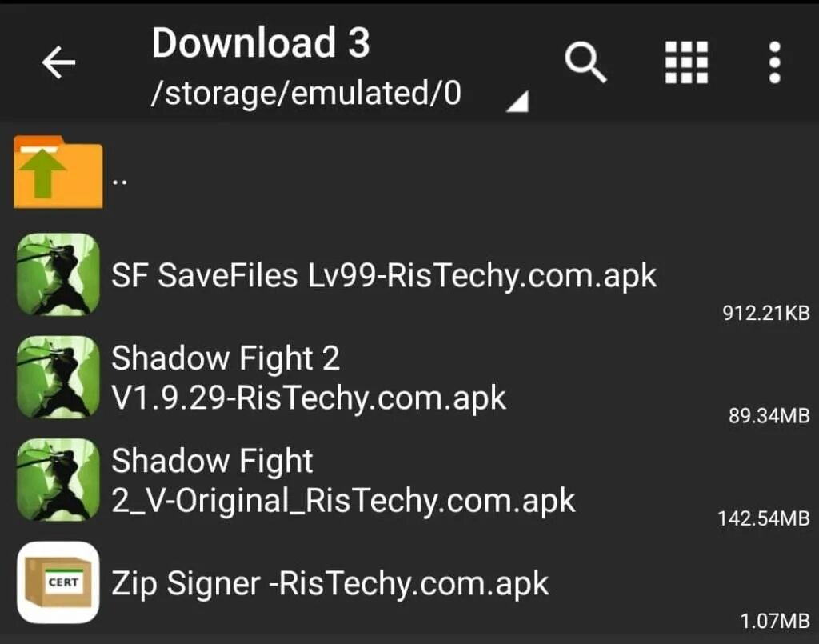Switch to grid view icon

(x=686, y=62)
